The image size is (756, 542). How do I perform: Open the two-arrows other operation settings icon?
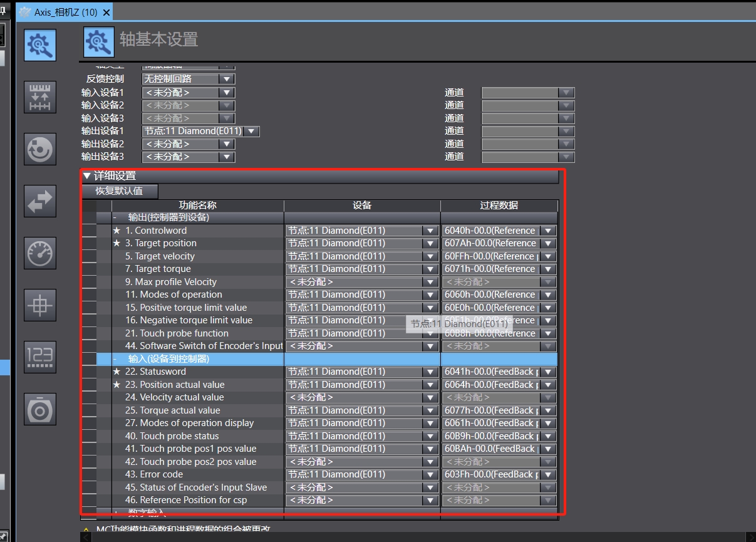coord(40,201)
